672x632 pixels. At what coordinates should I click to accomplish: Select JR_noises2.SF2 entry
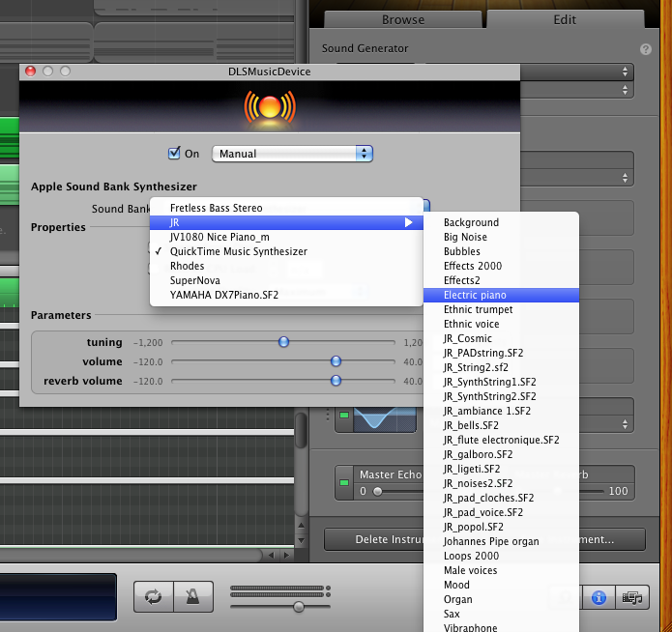(501, 484)
